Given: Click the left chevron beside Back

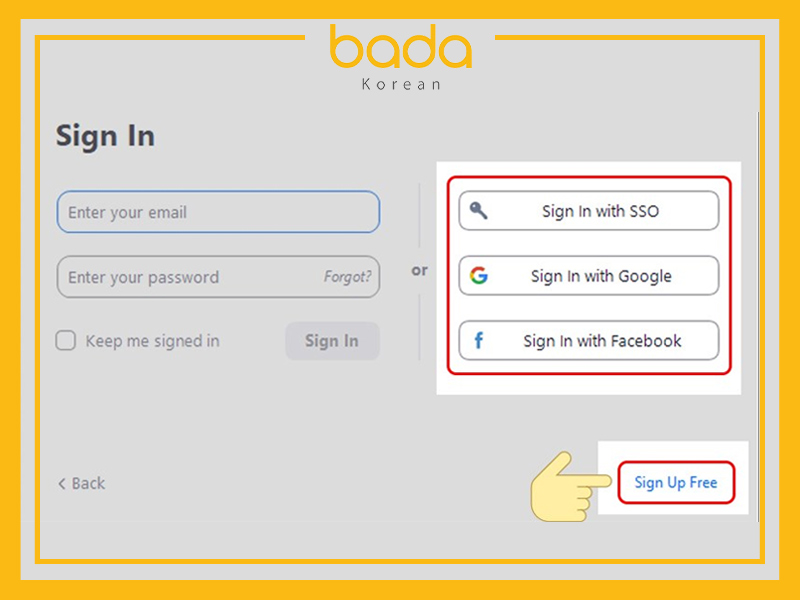Looking at the screenshot, I should pyautogui.click(x=62, y=484).
